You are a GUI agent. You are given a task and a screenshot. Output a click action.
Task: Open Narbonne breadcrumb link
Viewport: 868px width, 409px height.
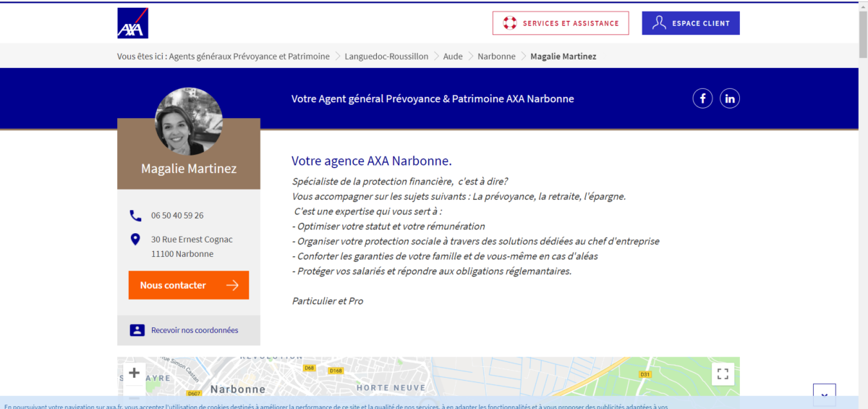point(496,56)
